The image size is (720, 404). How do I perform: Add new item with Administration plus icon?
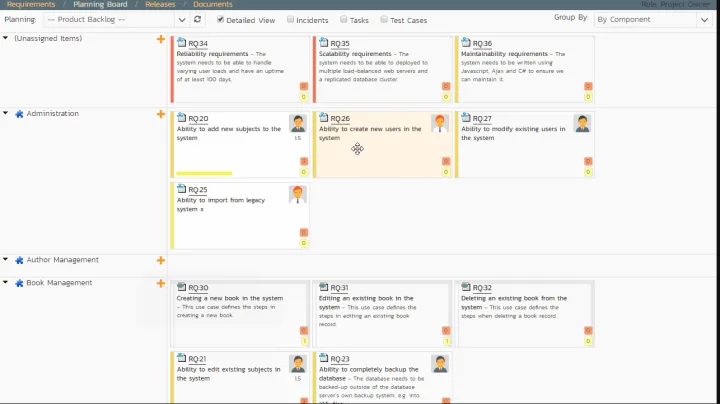[161, 114]
